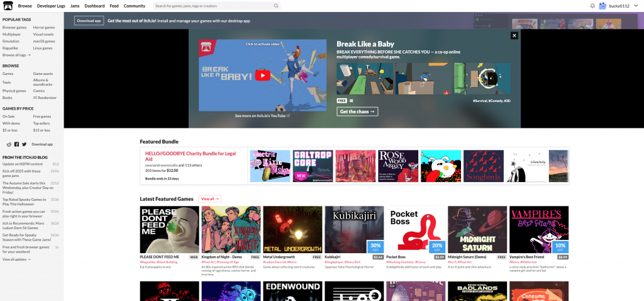Open Developer Logs in top navigation
The image size is (644, 301).
(x=51, y=6)
